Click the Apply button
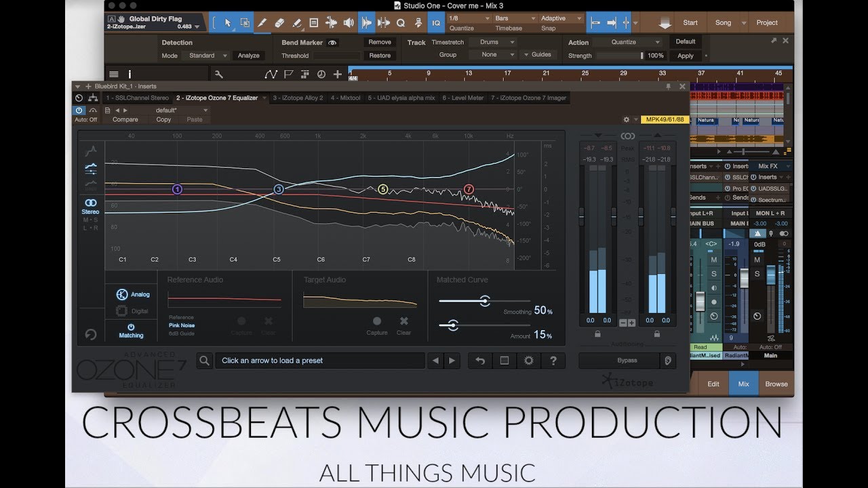 (x=686, y=56)
